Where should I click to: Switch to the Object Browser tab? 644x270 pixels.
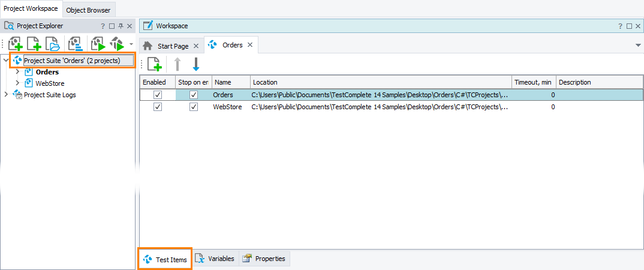[88, 10]
